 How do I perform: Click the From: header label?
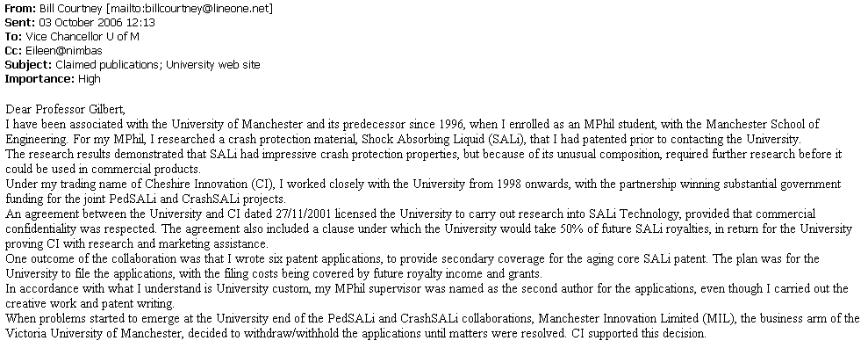point(20,8)
